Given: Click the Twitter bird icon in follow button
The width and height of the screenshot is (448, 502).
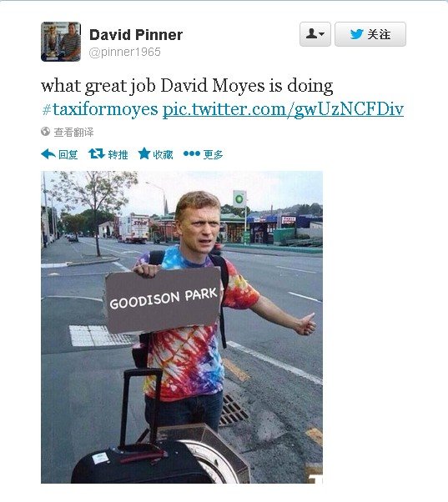Looking at the screenshot, I should [x=357, y=34].
